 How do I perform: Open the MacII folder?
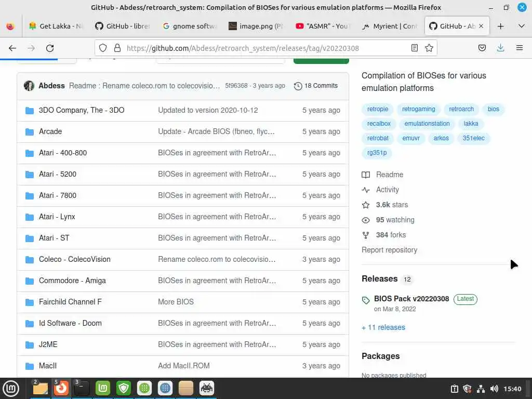[47, 366]
